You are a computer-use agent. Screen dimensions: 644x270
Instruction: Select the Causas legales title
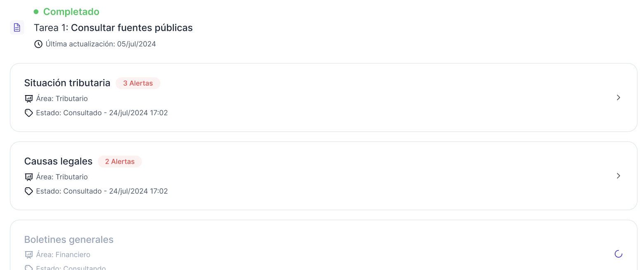coord(58,161)
